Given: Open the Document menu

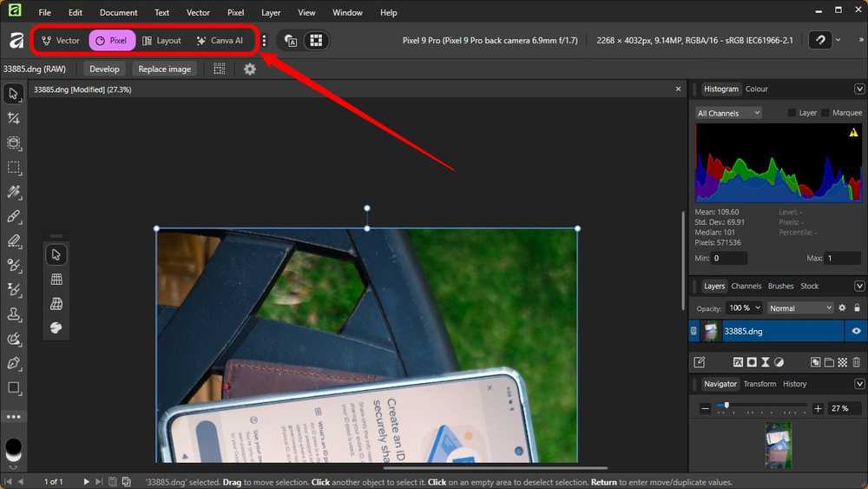Looking at the screenshot, I should [118, 12].
